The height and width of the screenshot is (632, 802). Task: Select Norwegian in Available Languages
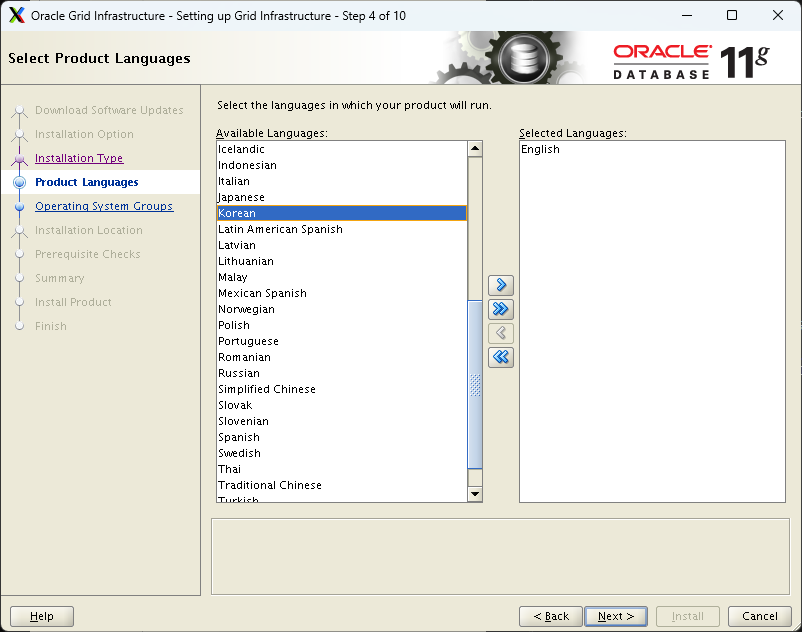[x=342, y=309]
